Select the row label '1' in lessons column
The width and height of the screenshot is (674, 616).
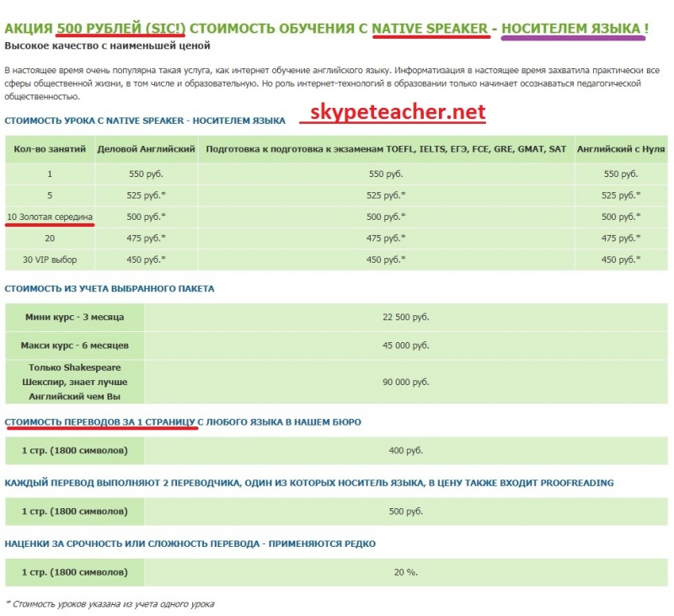pyautogui.click(x=50, y=174)
